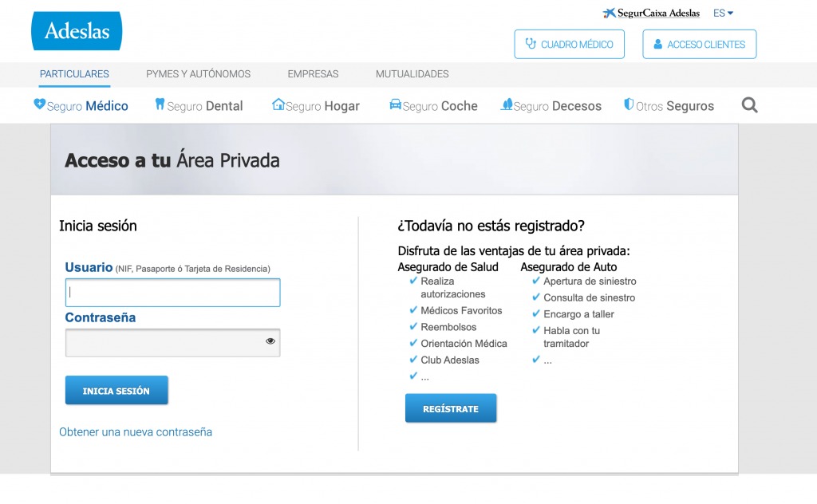Click the icon beside Seguro Decesos

coord(507,104)
